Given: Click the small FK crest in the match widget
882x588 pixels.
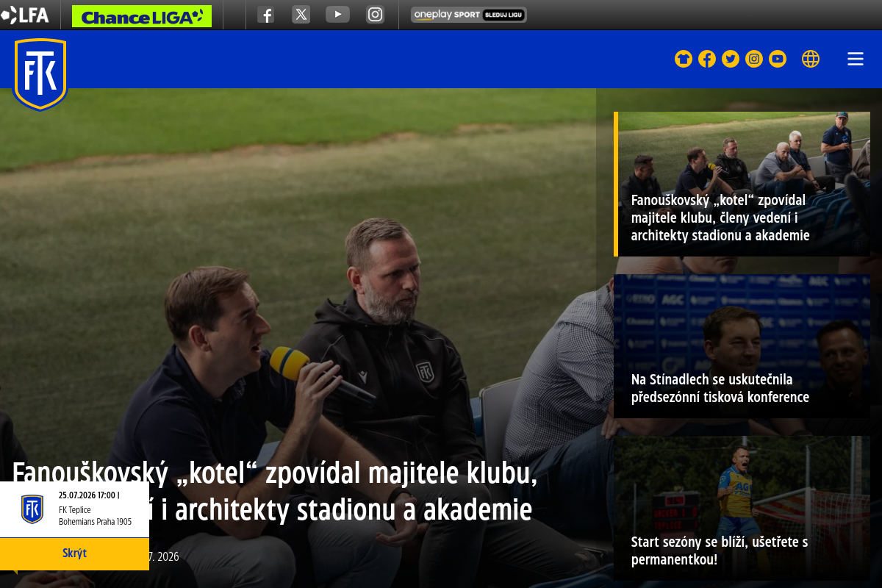Looking at the screenshot, I should (32, 509).
